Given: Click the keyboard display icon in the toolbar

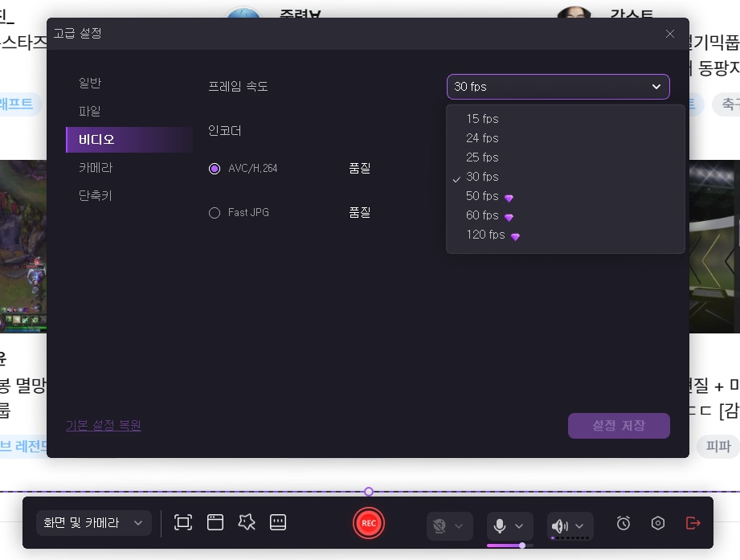Looking at the screenshot, I should pos(278,522).
